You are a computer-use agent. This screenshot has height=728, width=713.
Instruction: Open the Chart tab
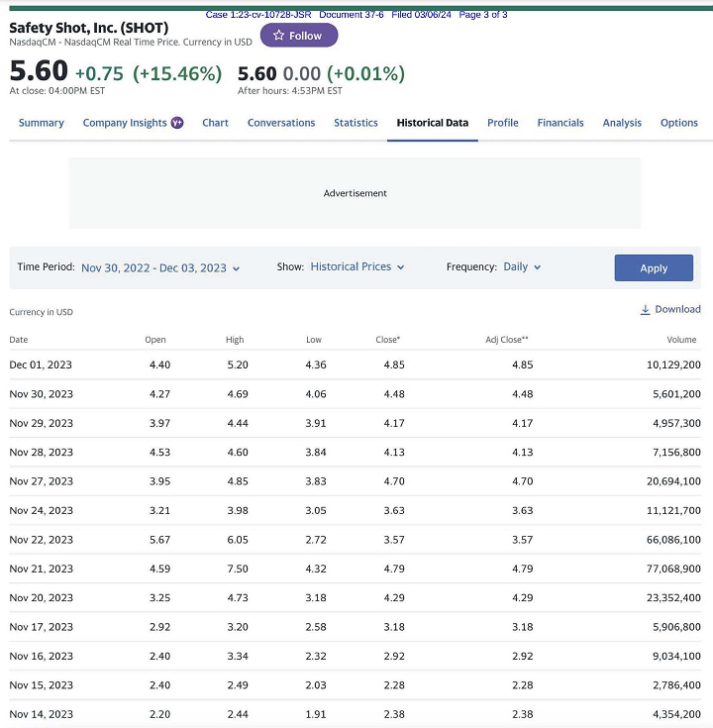215,123
